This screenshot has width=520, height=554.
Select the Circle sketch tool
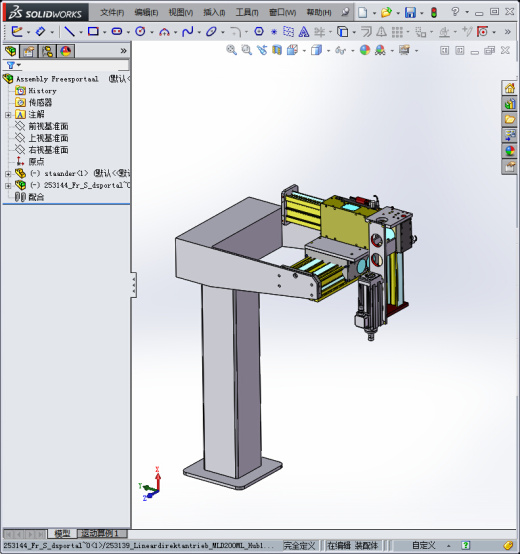point(140,32)
